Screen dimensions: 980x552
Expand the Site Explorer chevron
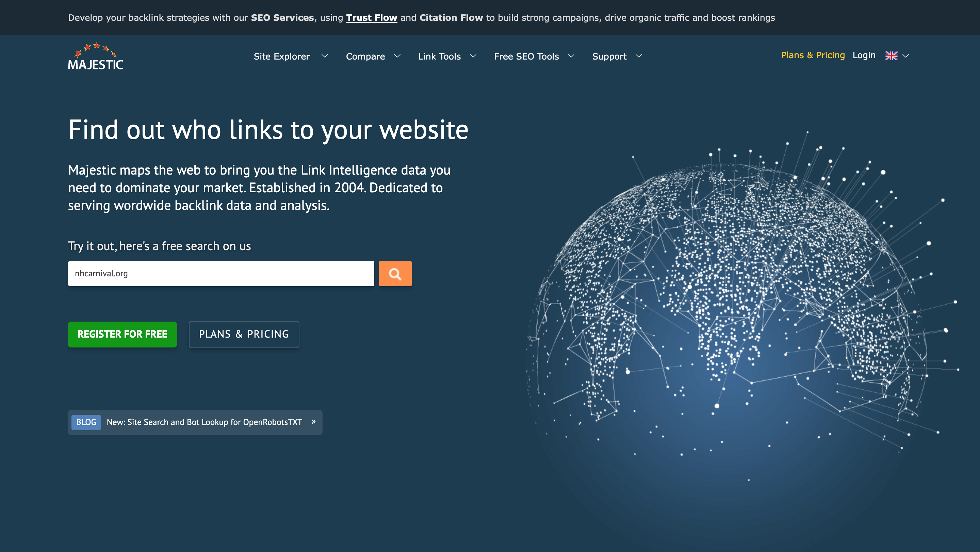coord(325,56)
